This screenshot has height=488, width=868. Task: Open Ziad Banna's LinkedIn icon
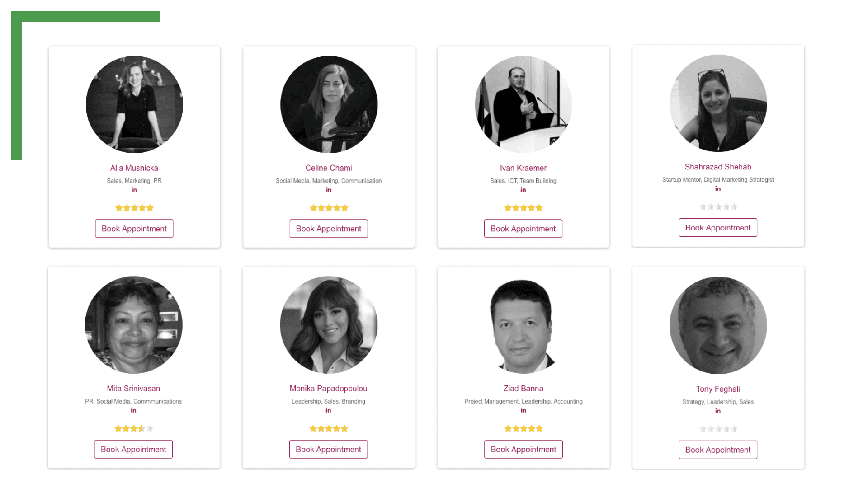click(x=523, y=410)
